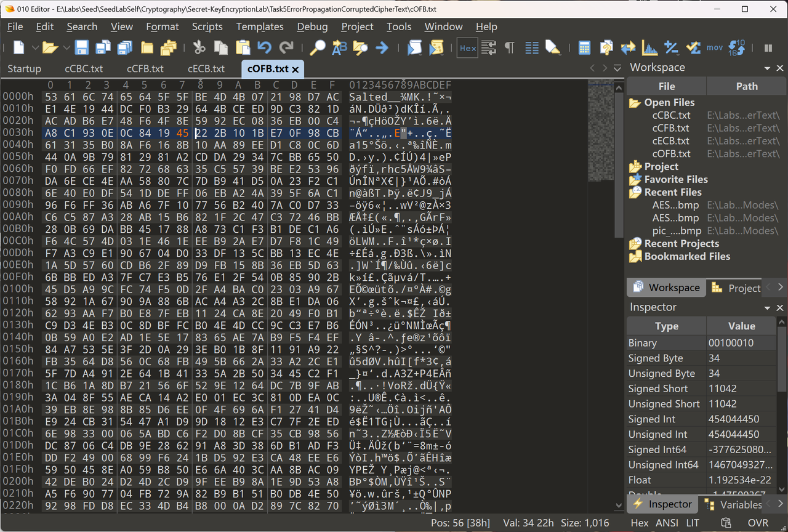Create a new file with toolbar icon

[18, 47]
